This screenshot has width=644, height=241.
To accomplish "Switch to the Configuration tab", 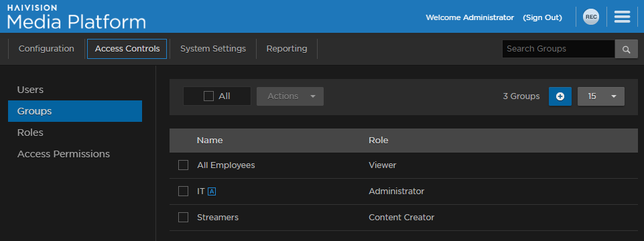I will (x=46, y=49).
